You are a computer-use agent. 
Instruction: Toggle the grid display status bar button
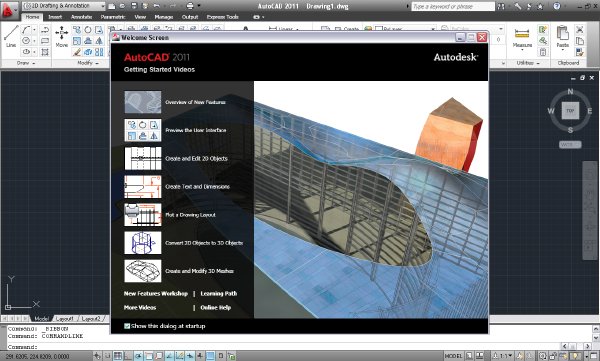tap(118, 356)
